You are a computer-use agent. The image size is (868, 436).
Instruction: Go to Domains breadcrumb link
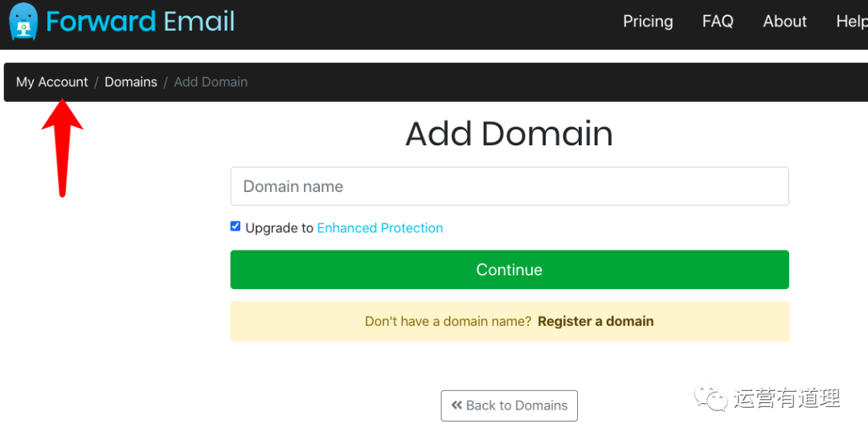coord(131,82)
